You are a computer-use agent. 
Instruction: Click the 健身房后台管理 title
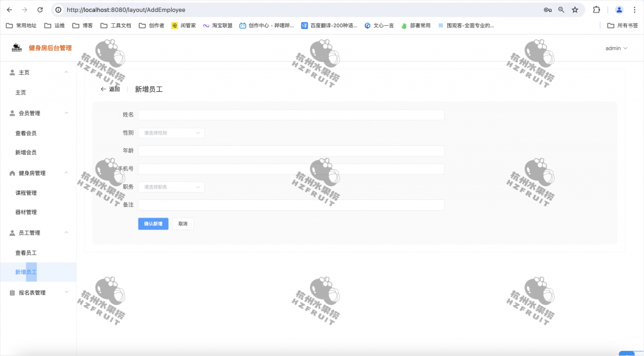coord(50,48)
